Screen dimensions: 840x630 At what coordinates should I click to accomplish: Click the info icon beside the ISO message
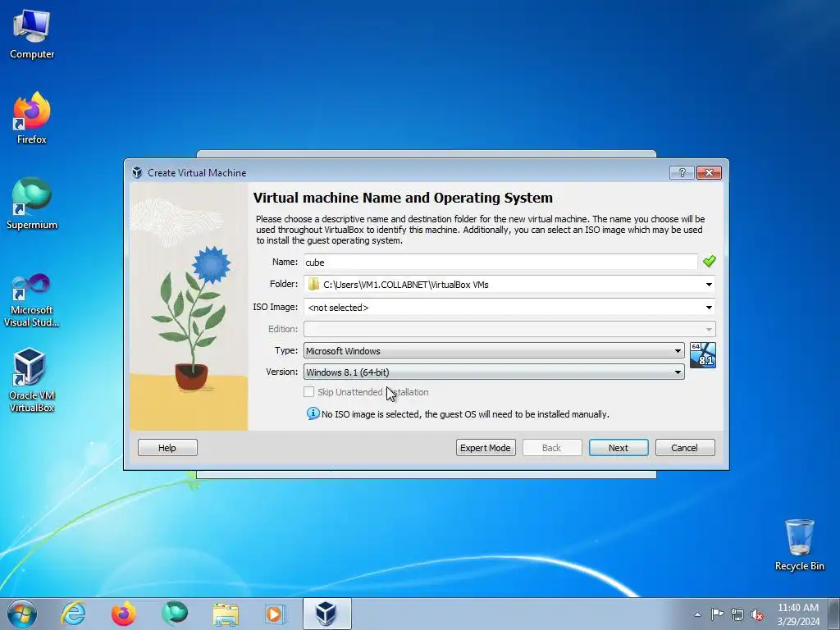pos(313,413)
